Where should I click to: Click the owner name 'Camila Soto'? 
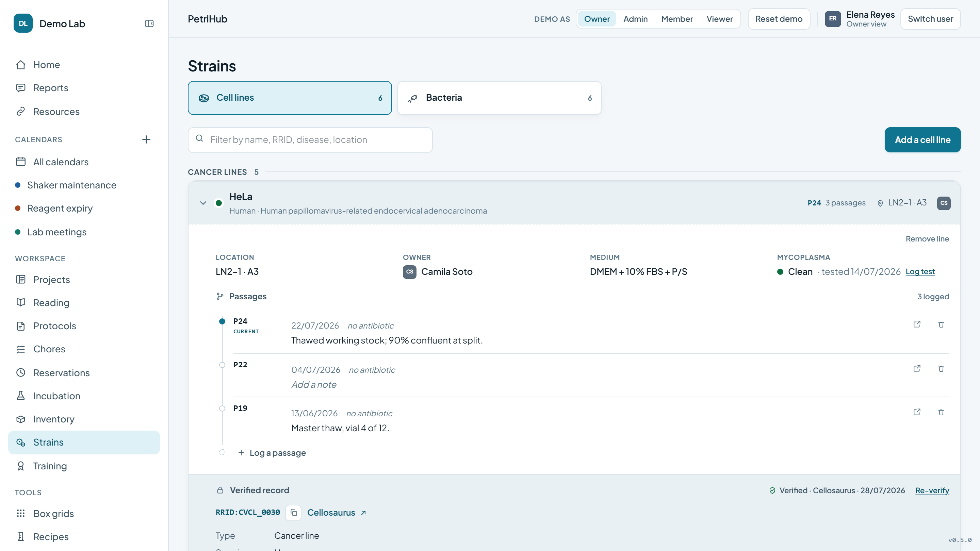pyautogui.click(x=447, y=271)
